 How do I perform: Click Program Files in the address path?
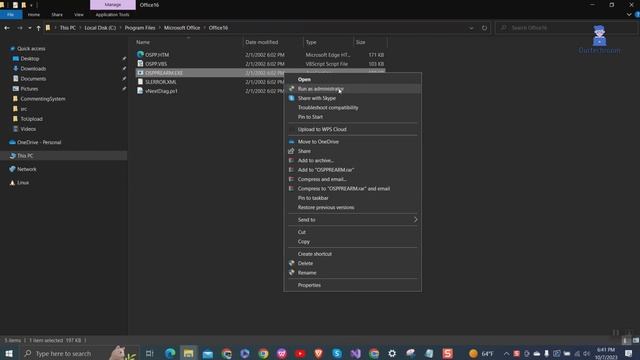140,28
